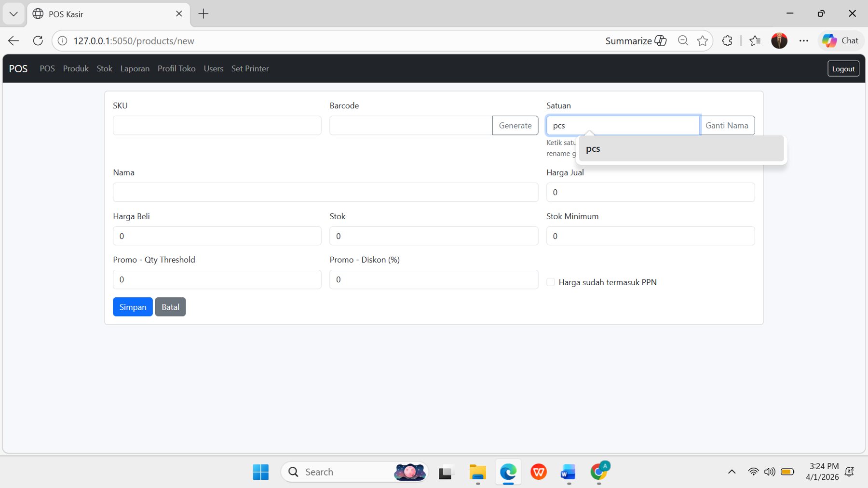The width and height of the screenshot is (868, 488).
Task: Open File Explorer from the taskbar
Action: pyautogui.click(x=477, y=472)
